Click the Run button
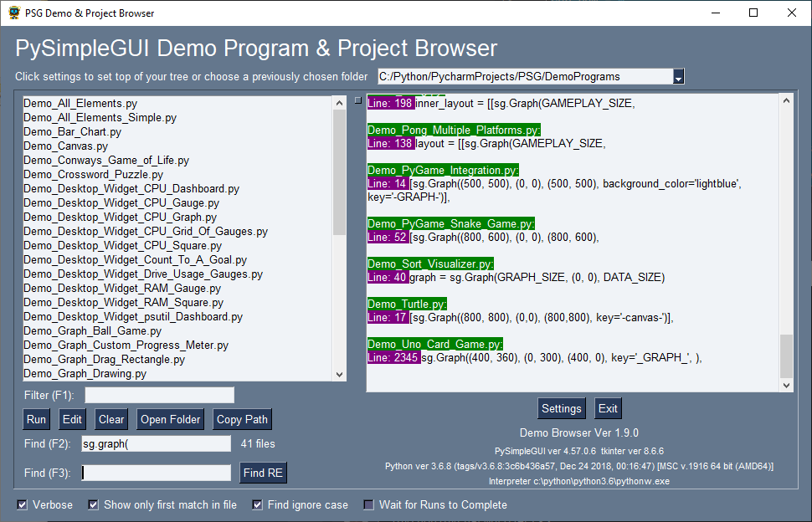 click(x=36, y=420)
